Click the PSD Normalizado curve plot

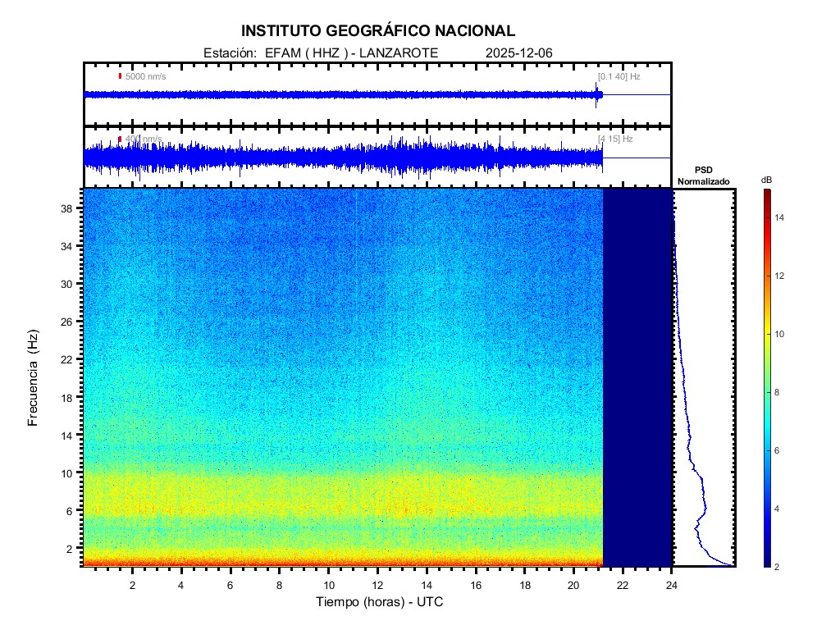[704, 377]
